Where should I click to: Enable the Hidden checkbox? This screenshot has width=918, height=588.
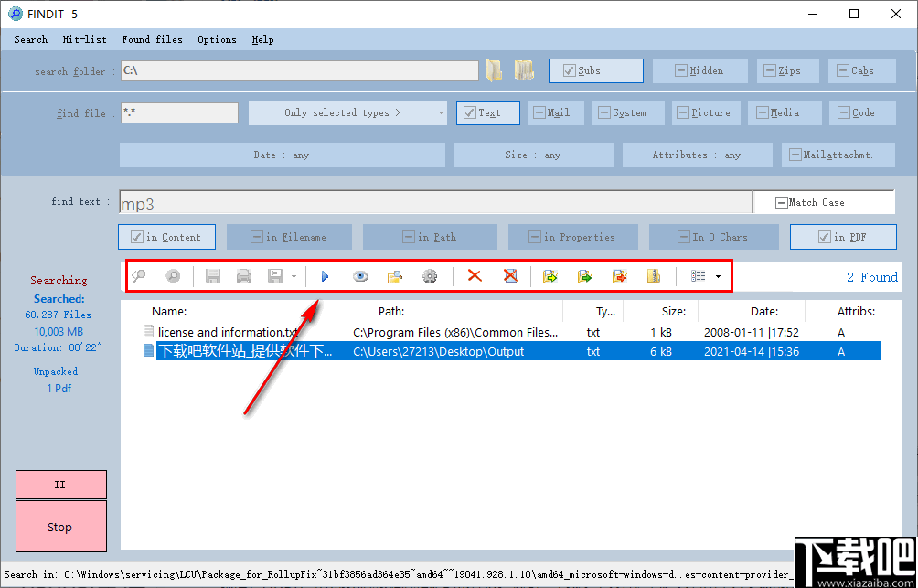coord(700,70)
